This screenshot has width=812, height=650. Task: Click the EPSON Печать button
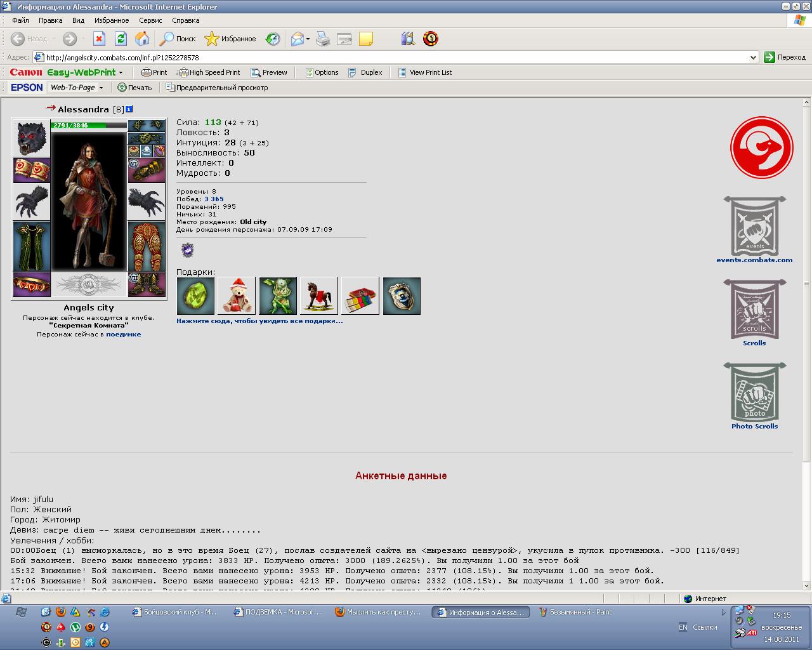tap(134, 88)
